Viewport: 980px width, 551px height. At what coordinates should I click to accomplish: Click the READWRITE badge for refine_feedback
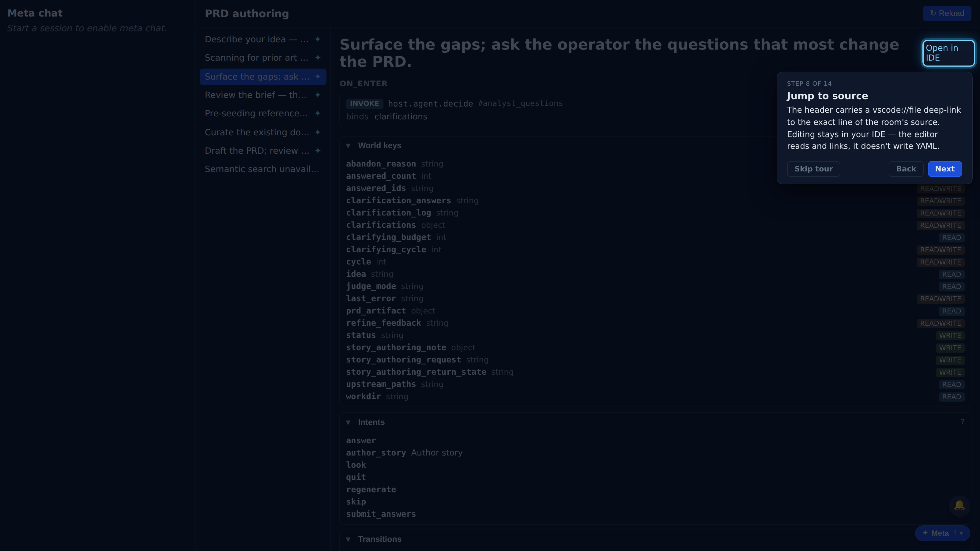click(940, 323)
